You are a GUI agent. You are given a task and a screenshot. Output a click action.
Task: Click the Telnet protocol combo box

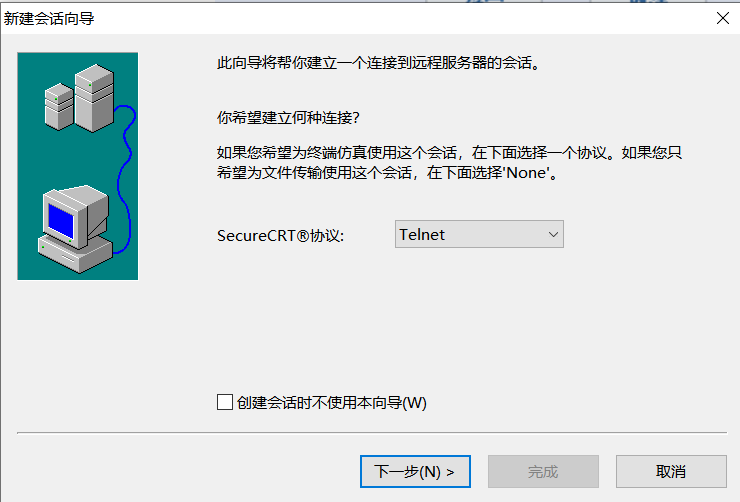point(479,234)
